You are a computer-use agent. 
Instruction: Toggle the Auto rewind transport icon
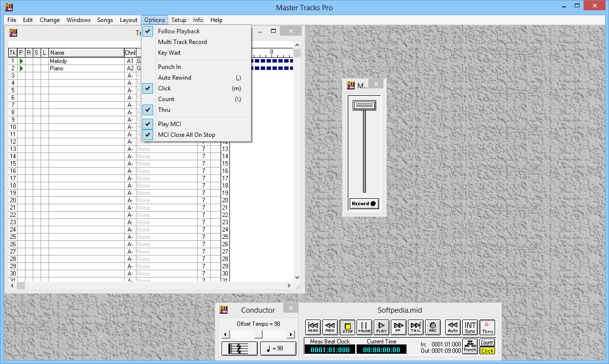coord(453,327)
